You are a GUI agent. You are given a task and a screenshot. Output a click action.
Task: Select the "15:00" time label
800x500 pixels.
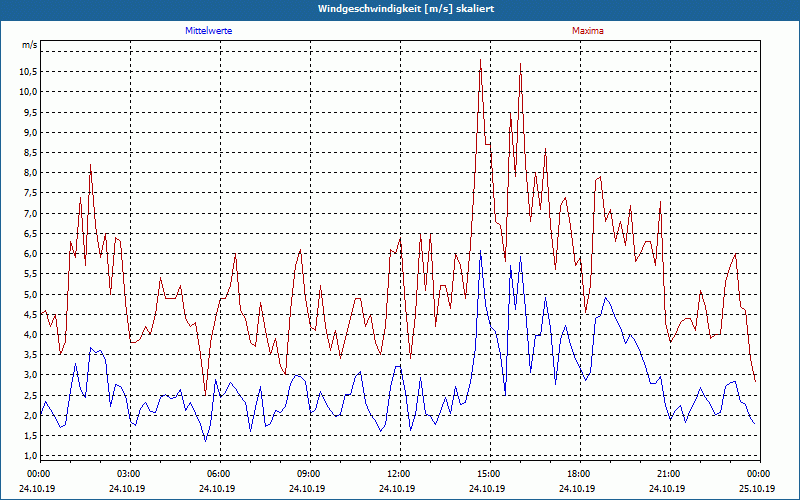coord(488,474)
